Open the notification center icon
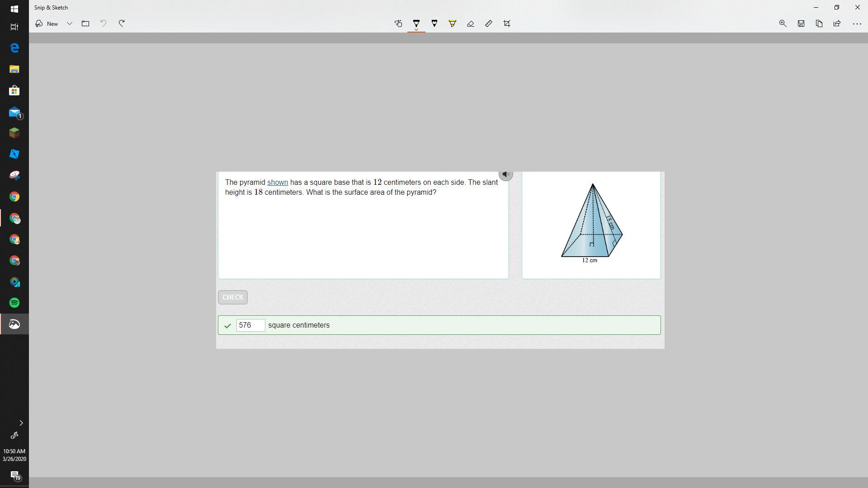This screenshot has width=868, height=488. [x=14, y=475]
